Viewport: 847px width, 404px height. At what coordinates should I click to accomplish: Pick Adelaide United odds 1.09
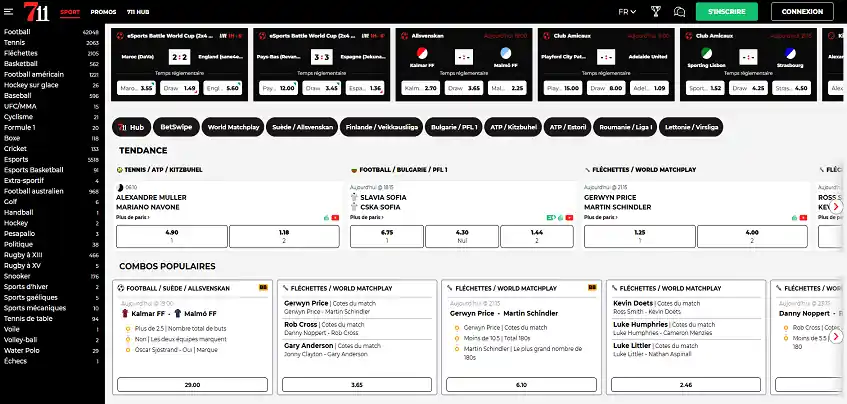[x=649, y=88]
